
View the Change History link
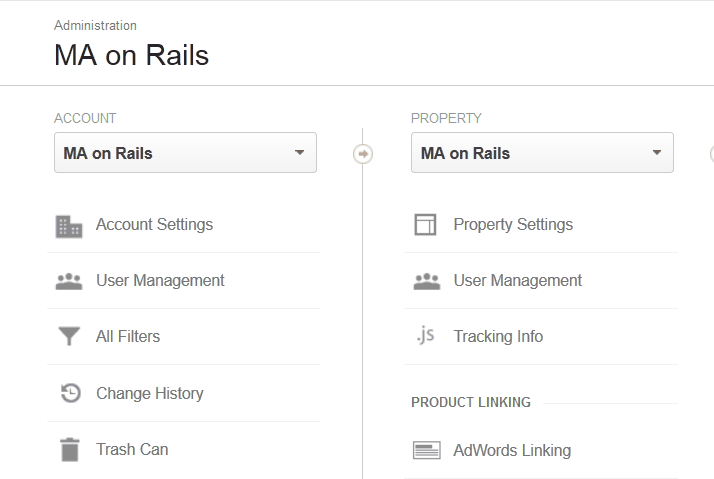149,394
